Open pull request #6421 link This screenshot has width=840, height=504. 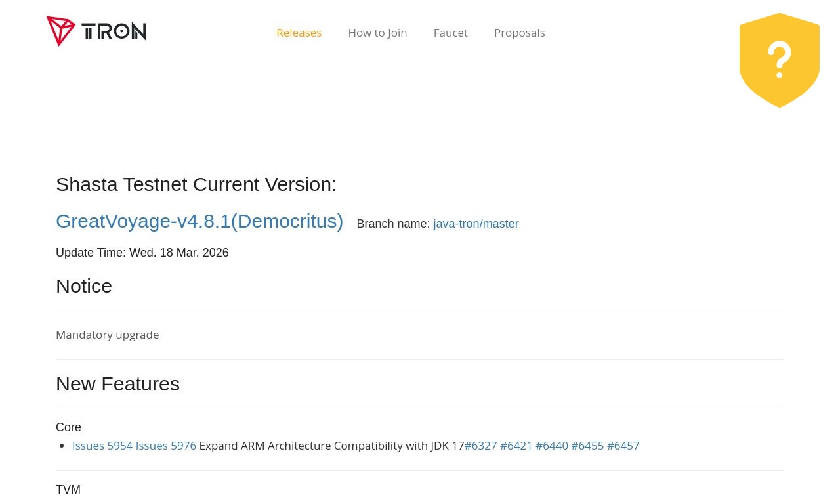(x=516, y=446)
